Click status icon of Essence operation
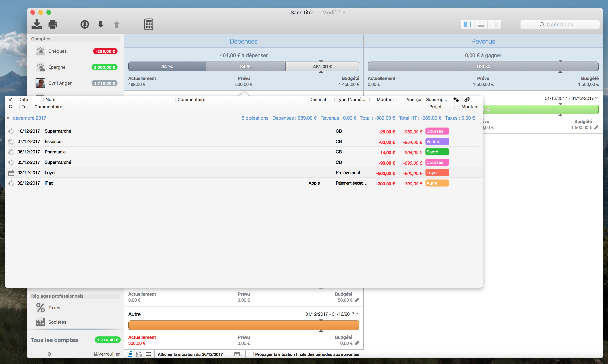Image resolution: width=608 pixels, height=364 pixels. pyautogui.click(x=11, y=141)
